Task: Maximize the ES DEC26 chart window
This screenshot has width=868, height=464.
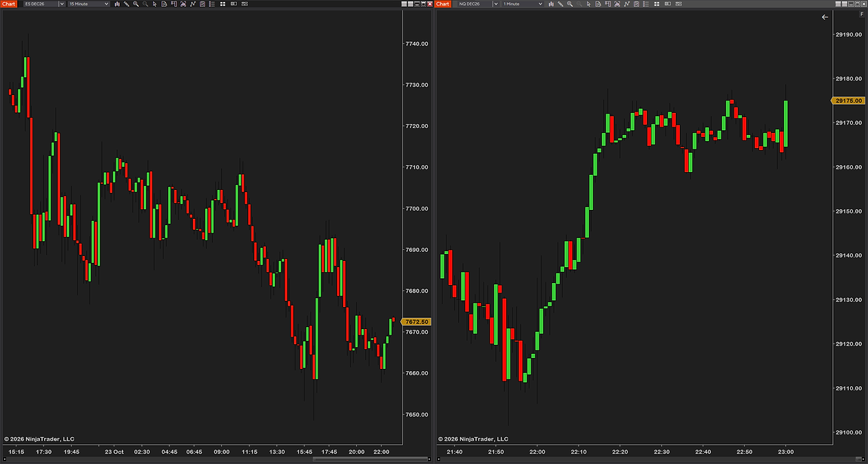Action: pyautogui.click(x=424, y=4)
